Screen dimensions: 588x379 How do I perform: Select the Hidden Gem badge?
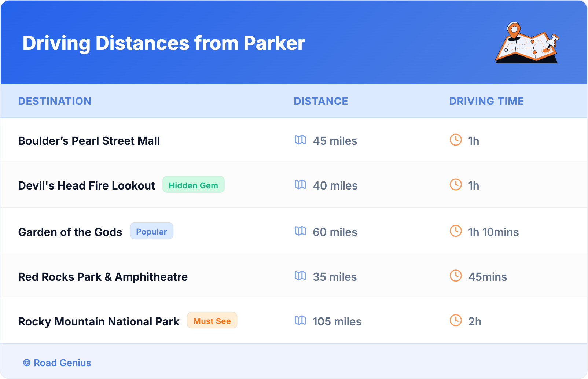(193, 185)
